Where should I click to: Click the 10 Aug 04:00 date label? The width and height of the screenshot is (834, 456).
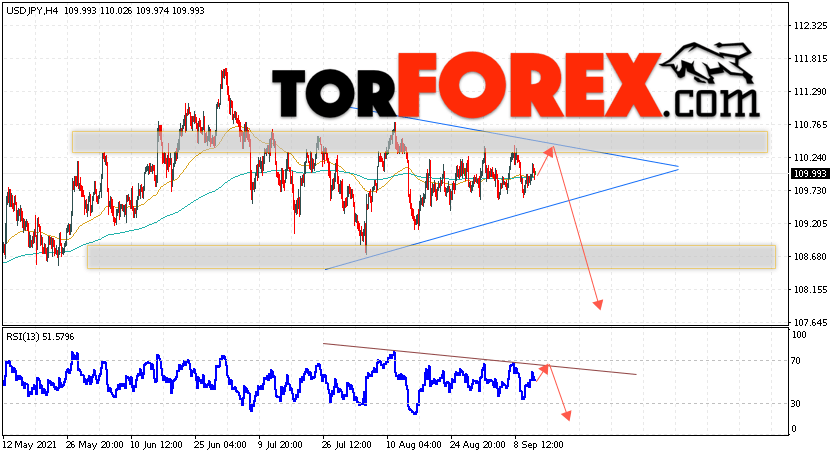413,445
